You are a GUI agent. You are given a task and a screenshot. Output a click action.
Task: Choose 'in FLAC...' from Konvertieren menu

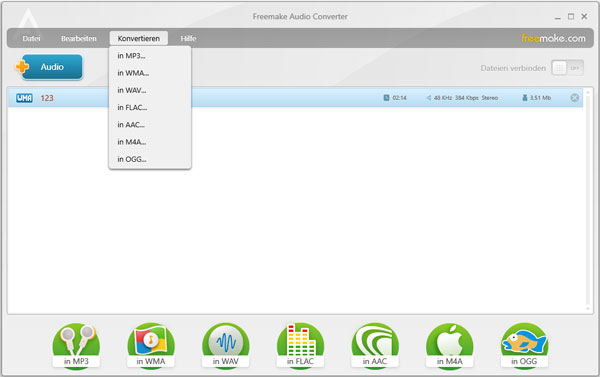point(150,108)
